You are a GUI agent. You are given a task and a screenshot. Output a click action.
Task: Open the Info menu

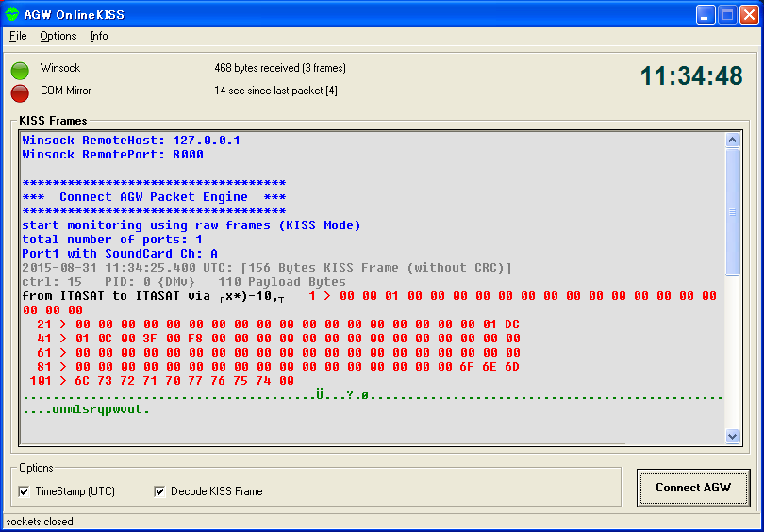tap(99, 36)
